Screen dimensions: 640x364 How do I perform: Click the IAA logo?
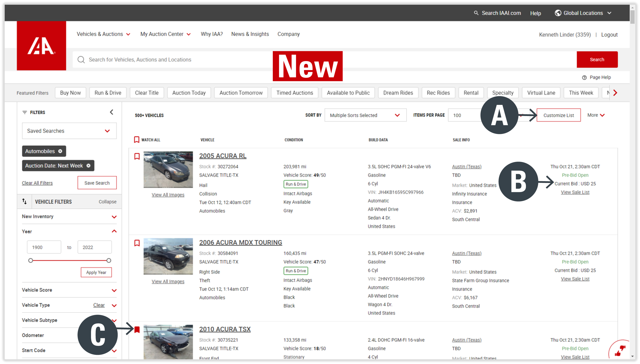41,45
